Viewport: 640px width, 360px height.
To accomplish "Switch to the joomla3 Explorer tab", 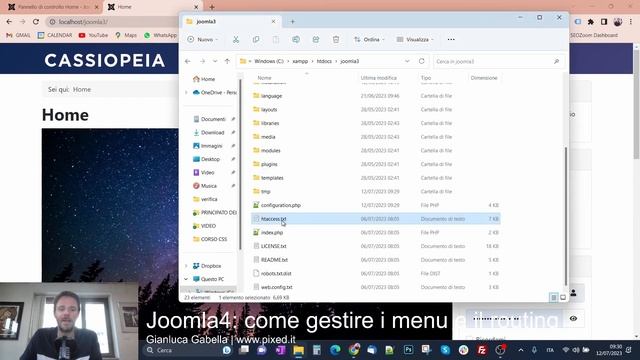I will point(231,22).
